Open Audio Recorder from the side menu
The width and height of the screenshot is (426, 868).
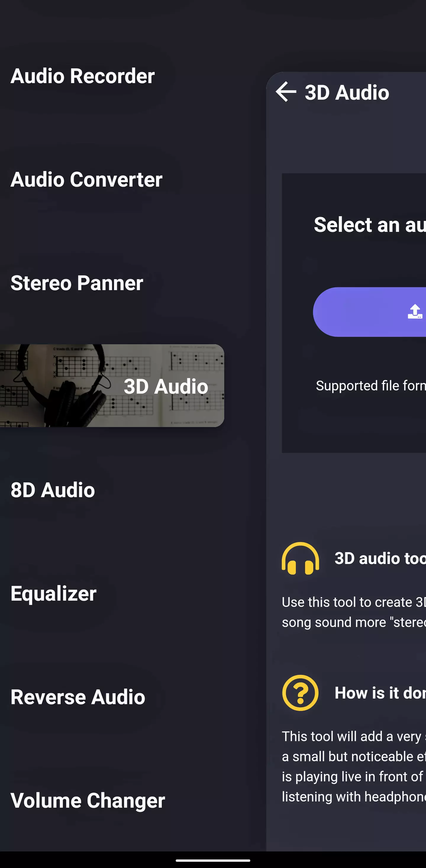click(x=83, y=76)
